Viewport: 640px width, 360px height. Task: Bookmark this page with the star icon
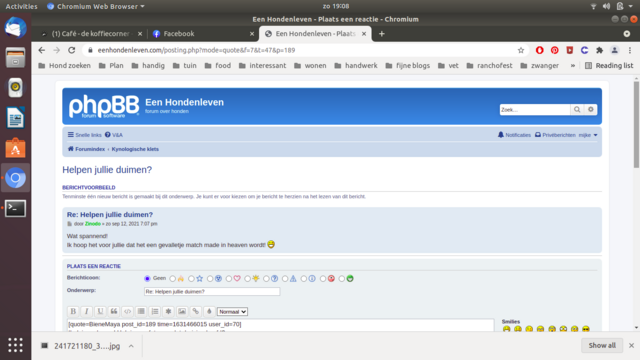[x=521, y=50]
